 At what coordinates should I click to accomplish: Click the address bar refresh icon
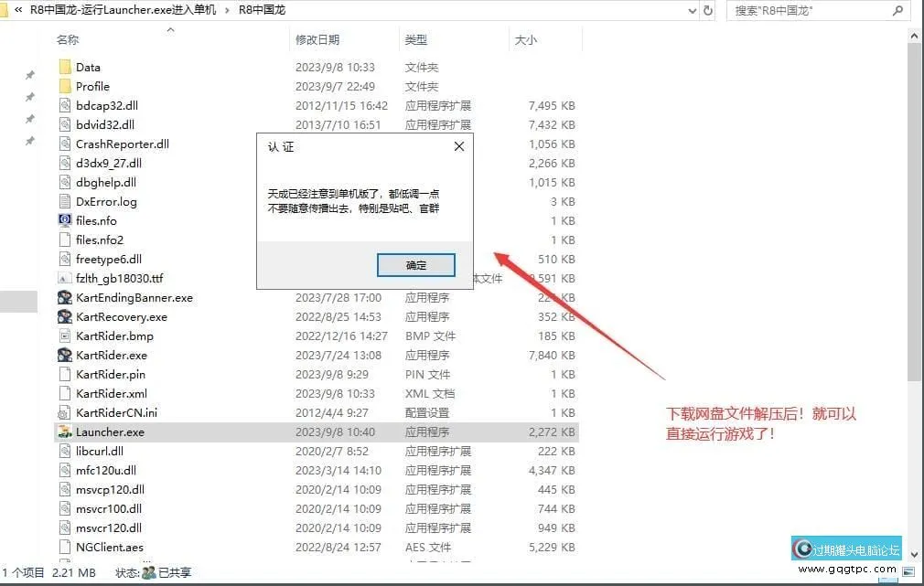pos(710,10)
